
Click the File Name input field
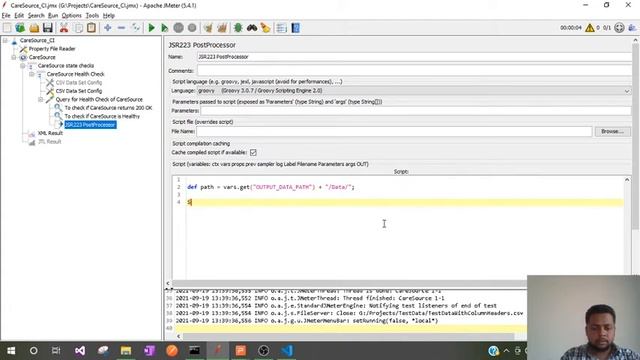[394, 131]
